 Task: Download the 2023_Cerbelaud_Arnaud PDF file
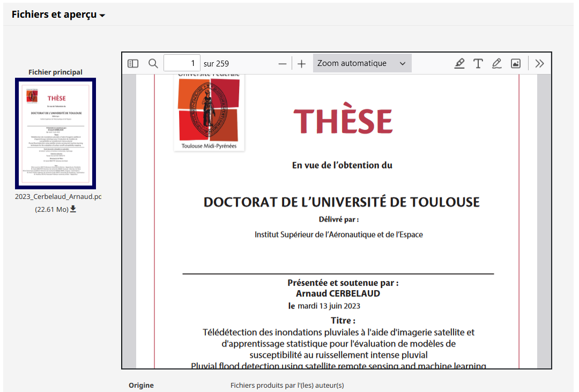pos(73,209)
